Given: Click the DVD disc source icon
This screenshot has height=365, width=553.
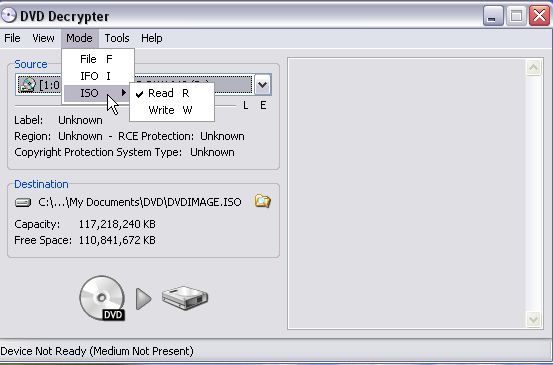Looking at the screenshot, I should coord(102,298).
